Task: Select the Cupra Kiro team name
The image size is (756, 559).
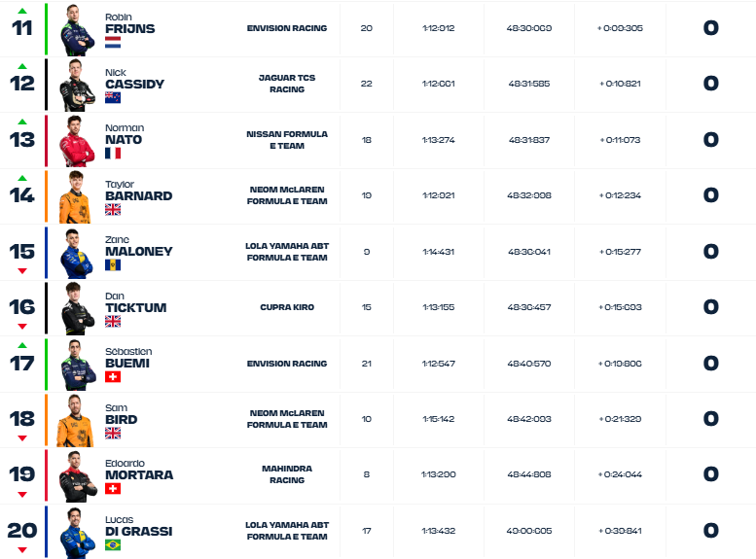Action: tap(287, 307)
